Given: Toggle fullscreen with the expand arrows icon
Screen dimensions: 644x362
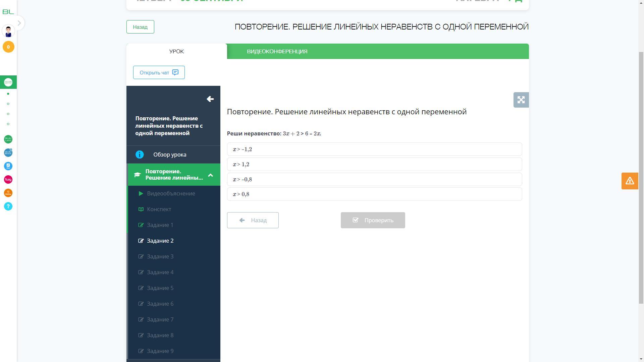Looking at the screenshot, I should click(521, 100).
